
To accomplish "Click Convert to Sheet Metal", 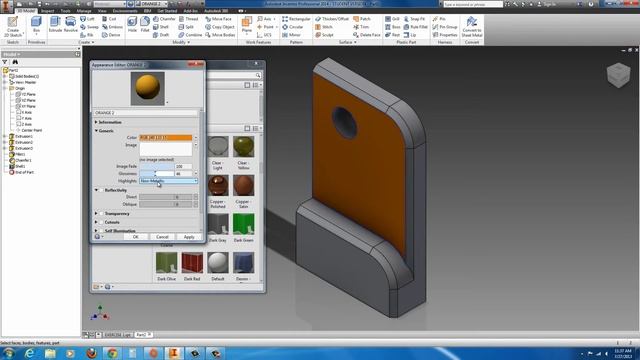I will pyautogui.click(x=472, y=27).
